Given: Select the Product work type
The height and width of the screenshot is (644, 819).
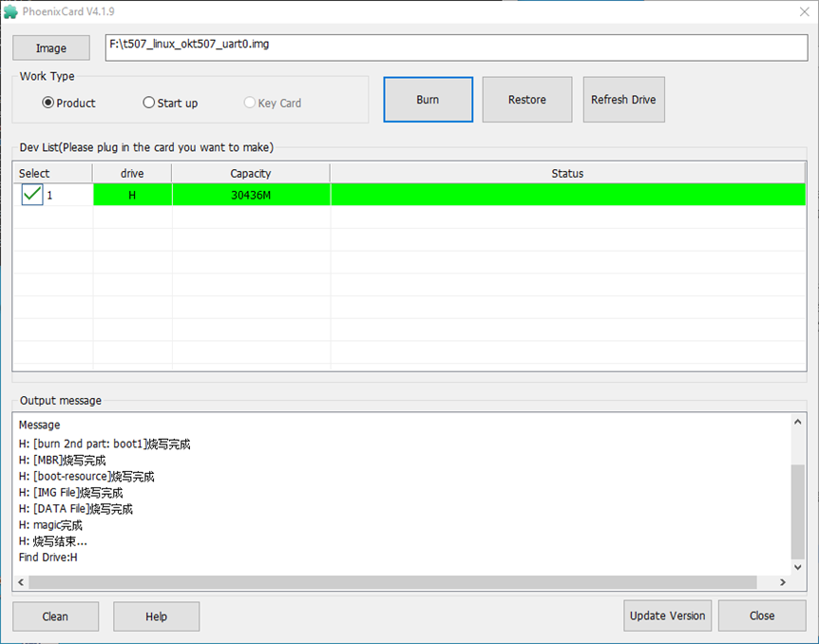Looking at the screenshot, I should (48, 103).
